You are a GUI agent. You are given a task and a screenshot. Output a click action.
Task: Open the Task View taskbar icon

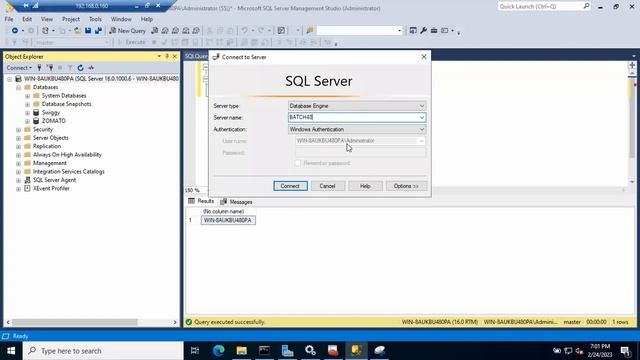(x=195, y=351)
